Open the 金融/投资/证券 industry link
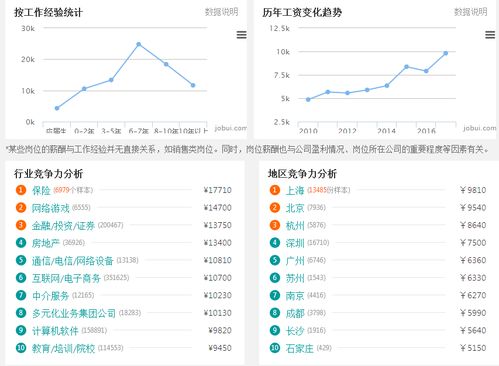The image size is (499, 366). tap(63, 226)
